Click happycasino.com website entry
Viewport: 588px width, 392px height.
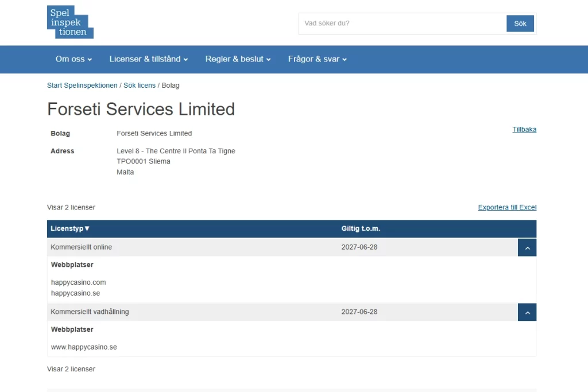[x=78, y=282]
